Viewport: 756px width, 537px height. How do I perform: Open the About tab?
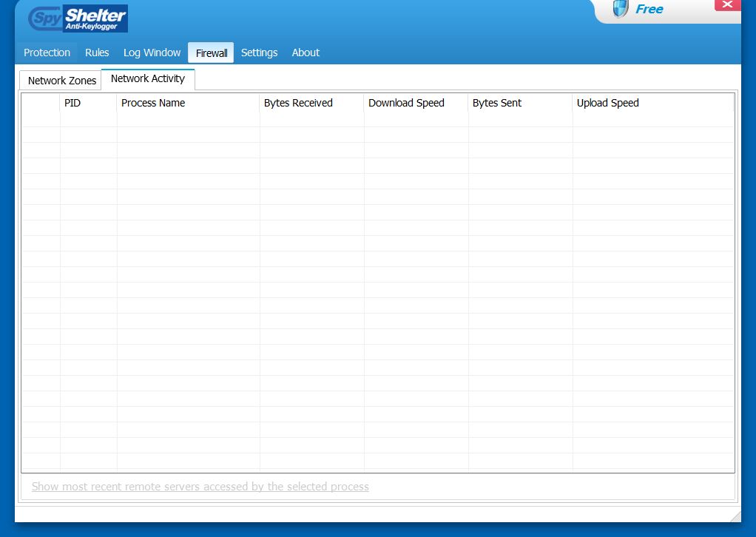coord(306,53)
